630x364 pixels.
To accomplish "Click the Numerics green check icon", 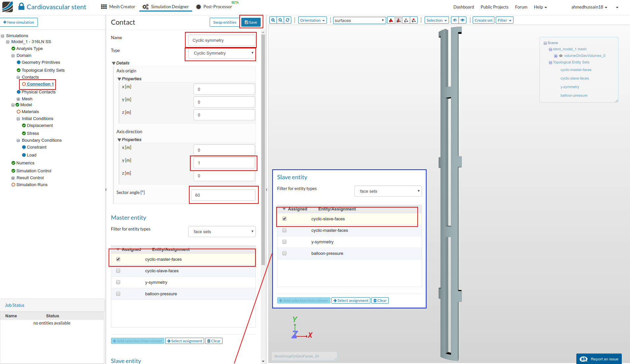I will [x=13, y=163].
